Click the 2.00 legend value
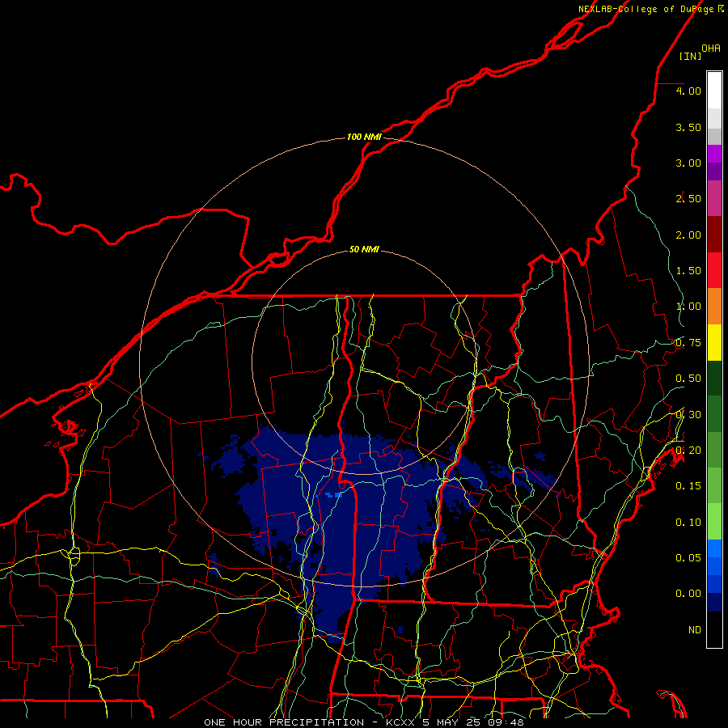The width and height of the screenshot is (728, 728). (688, 235)
